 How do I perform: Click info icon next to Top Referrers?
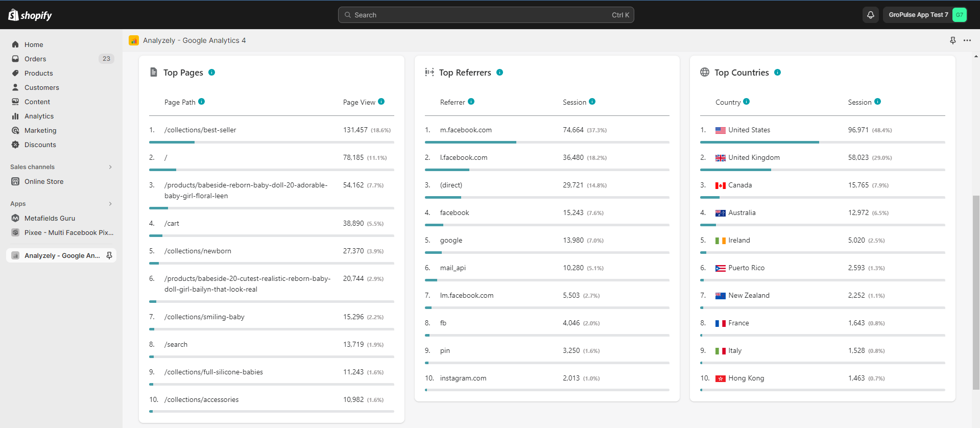[500, 73]
